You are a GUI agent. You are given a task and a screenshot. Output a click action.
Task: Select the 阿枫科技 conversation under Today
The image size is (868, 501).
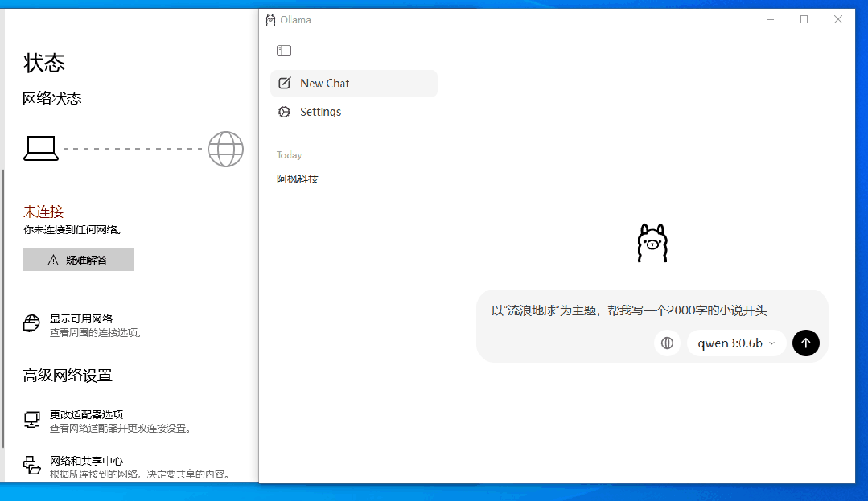pos(298,179)
